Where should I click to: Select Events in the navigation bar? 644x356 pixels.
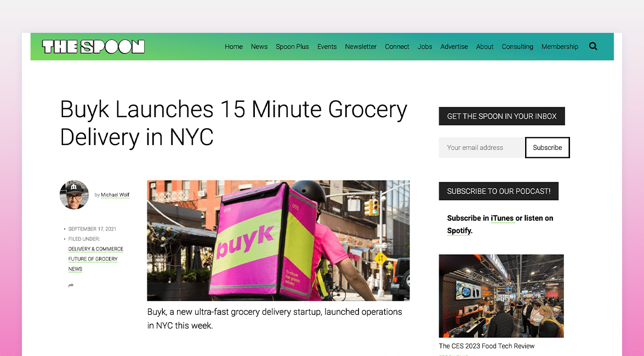tap(327, 47)
